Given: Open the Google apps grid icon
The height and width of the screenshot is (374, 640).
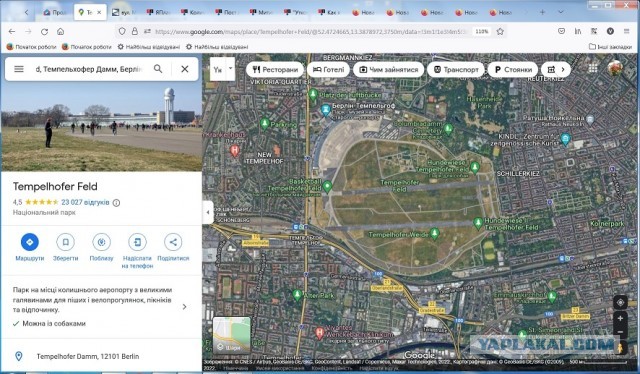Looking at the screenshot, I should pos(593,68).
